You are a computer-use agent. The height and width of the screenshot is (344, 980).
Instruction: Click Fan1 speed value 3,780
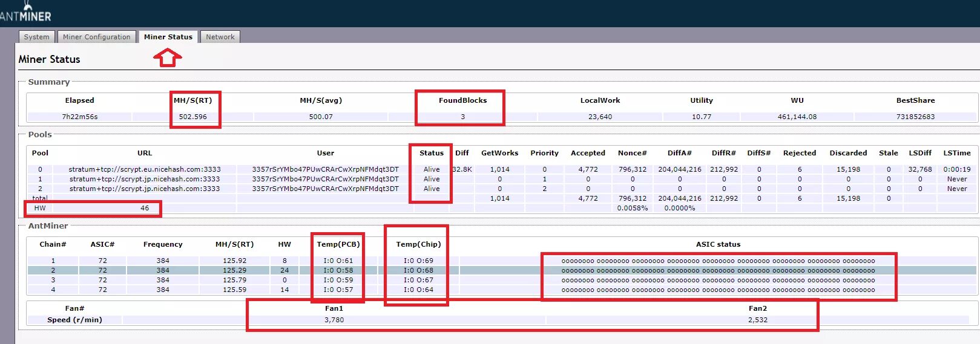coord(334,320)
